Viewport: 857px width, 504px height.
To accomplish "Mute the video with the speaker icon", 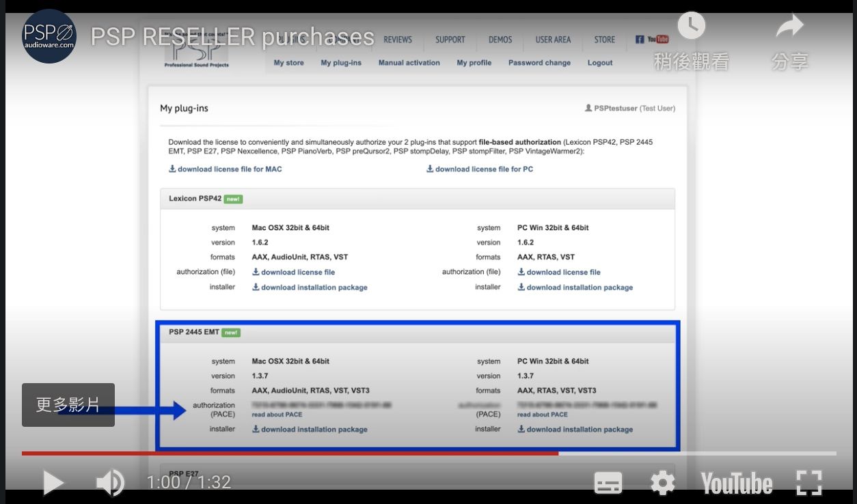I will (110, 483).
